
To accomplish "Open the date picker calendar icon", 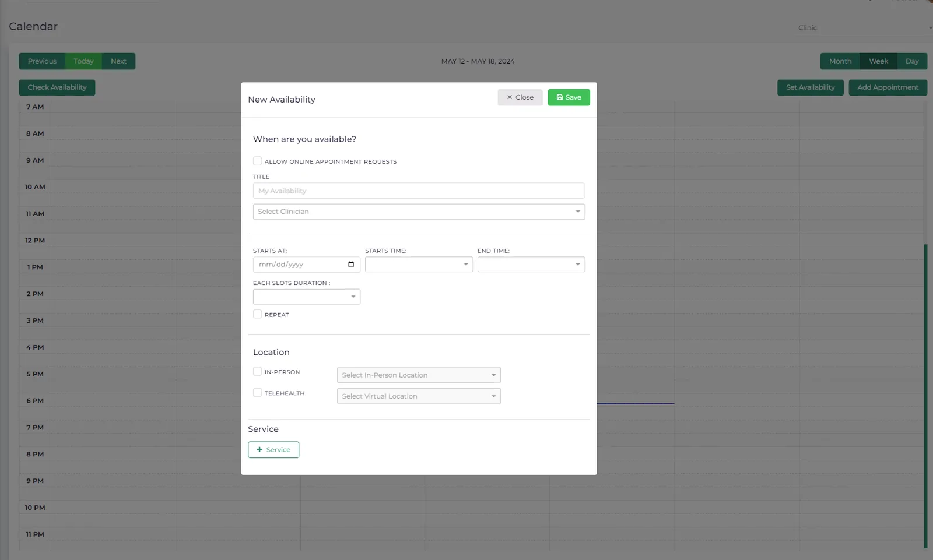I will point(351,265).
